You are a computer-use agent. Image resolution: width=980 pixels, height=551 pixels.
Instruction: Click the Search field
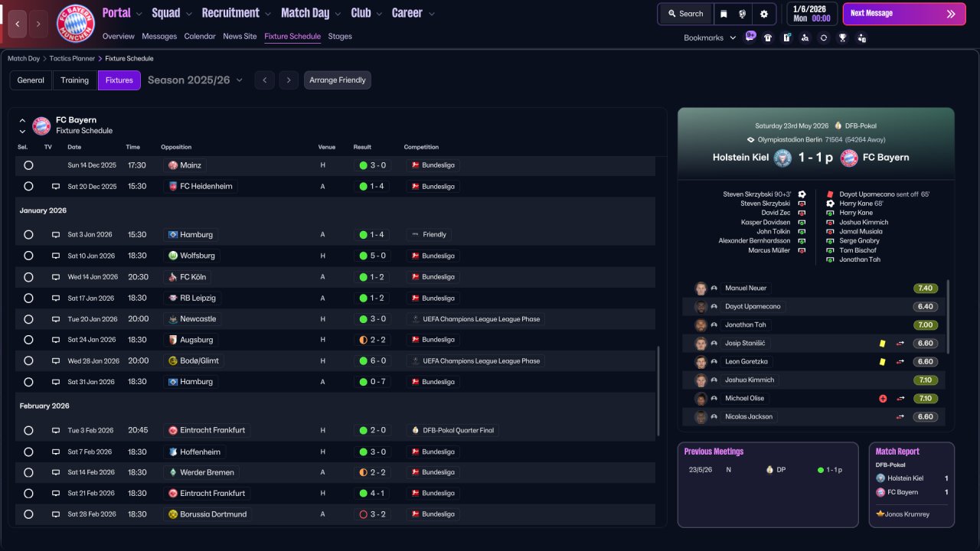684,14
